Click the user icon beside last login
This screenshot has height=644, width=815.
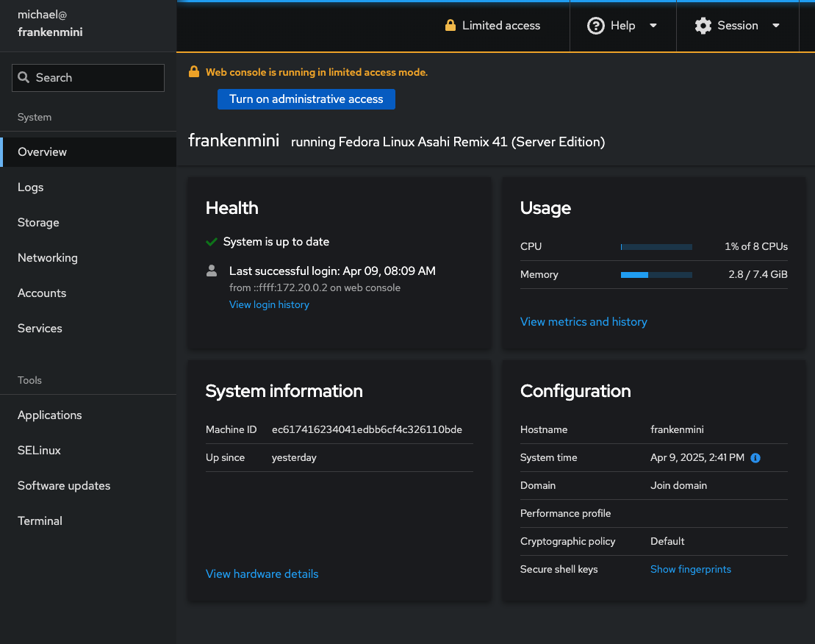pos(212,271)
